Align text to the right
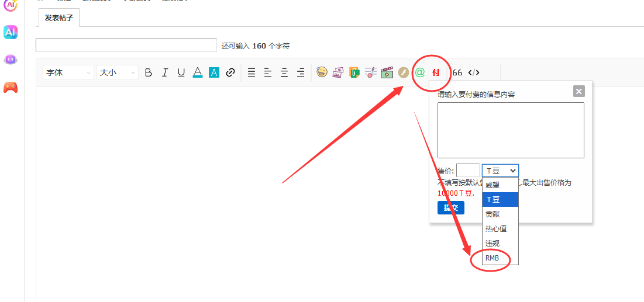The width and height of the screenshot is (644, 302). point(301,72)
